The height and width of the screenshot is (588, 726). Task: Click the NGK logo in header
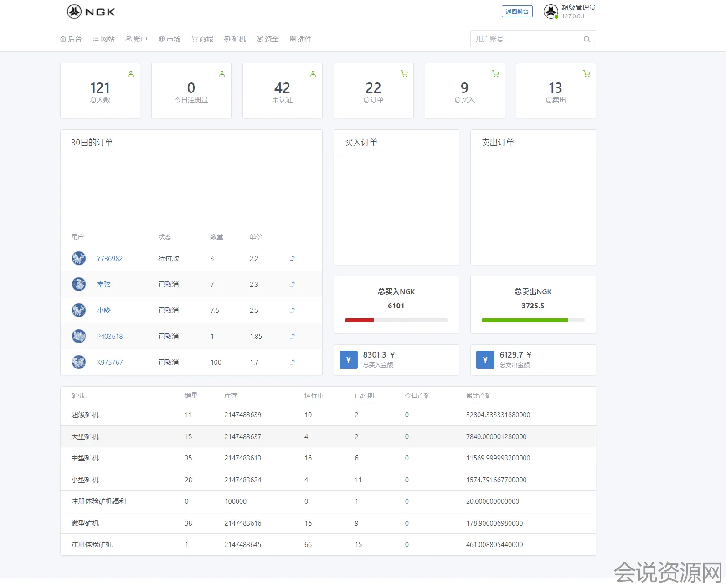[x=91, y=12]
